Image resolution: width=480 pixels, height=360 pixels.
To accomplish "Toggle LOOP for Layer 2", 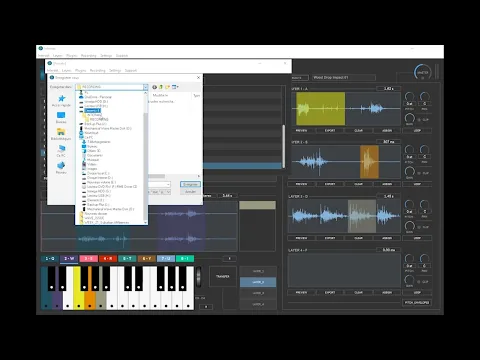I will pos(417,184).
